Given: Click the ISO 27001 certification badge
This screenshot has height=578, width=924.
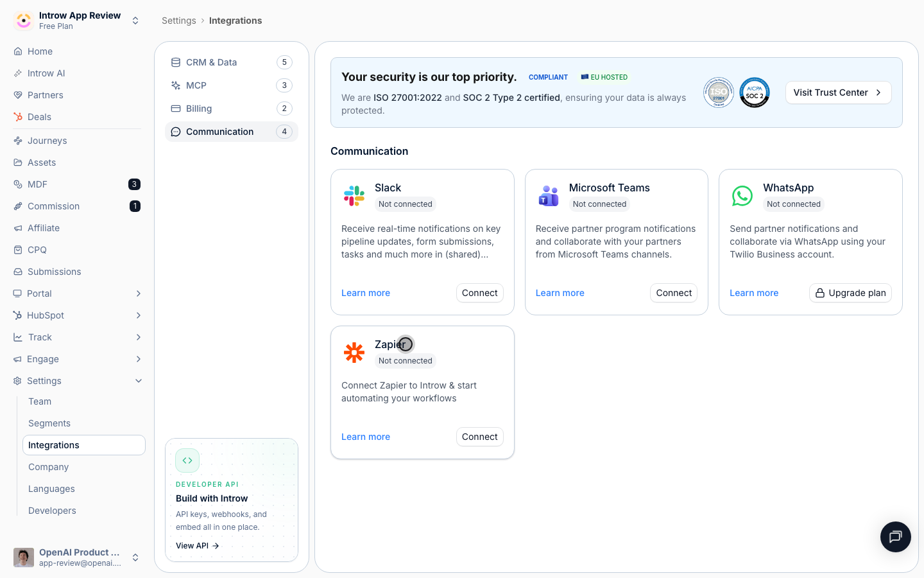Looking at the screenshot, I should (719, 92).
